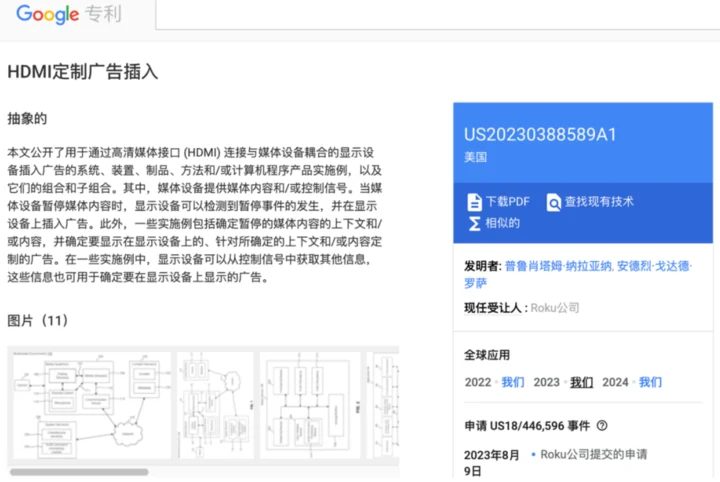Viewport: 720px width, 482px height.
Task: Click the 2023年8月9日 event date
Action: (491, 463)
